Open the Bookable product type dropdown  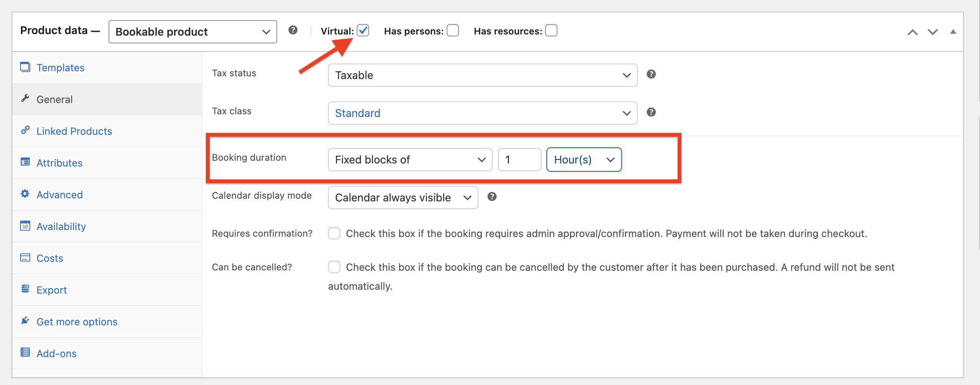coord(193,32)
